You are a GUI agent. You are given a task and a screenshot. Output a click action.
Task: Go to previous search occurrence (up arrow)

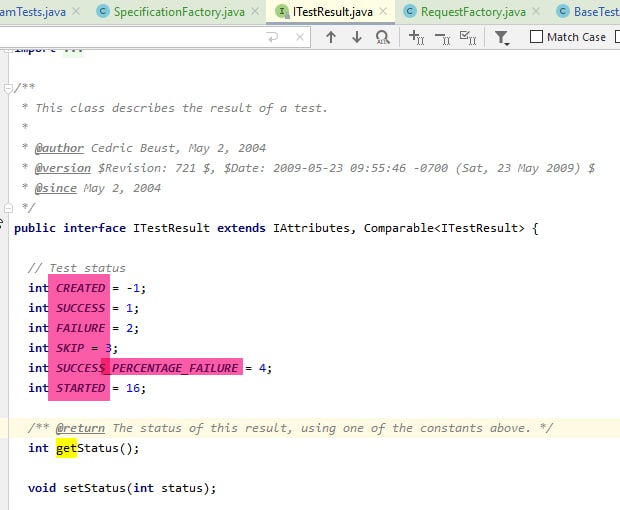pyautogui.click(x=331, y=37)
